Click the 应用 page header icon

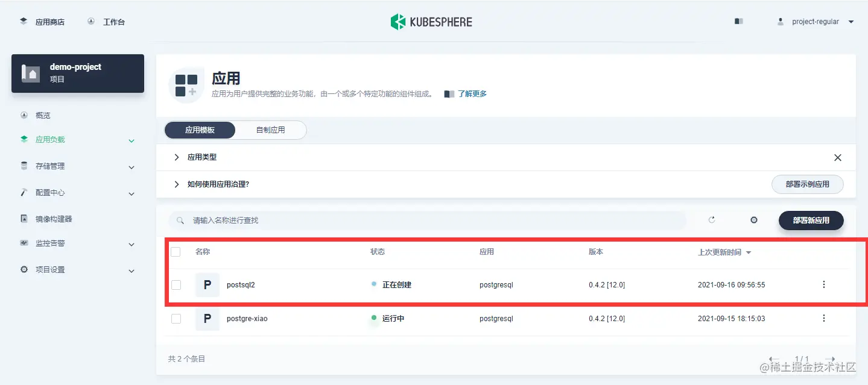point(186,86)
